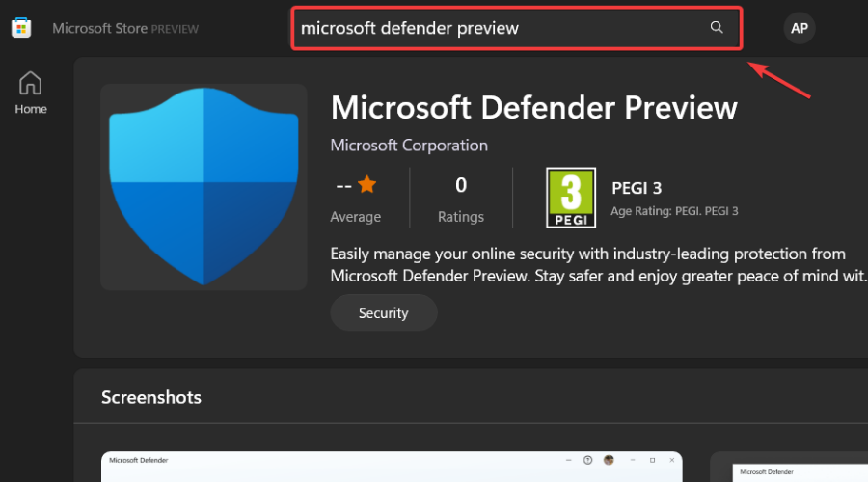Open the first Microsoft Defender screenshot thumbnail
The image size is (868, 482).
tap(392, 467)
